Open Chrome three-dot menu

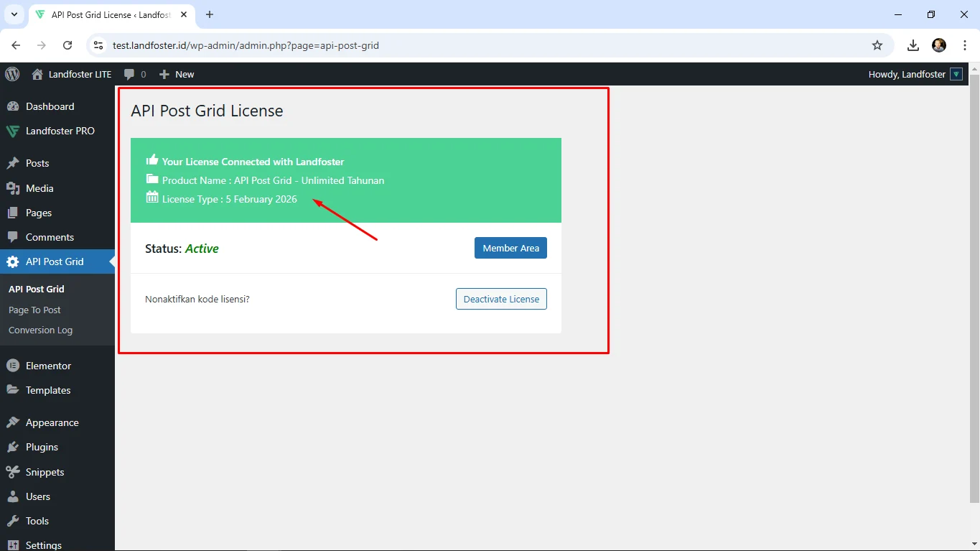point(965,45)
